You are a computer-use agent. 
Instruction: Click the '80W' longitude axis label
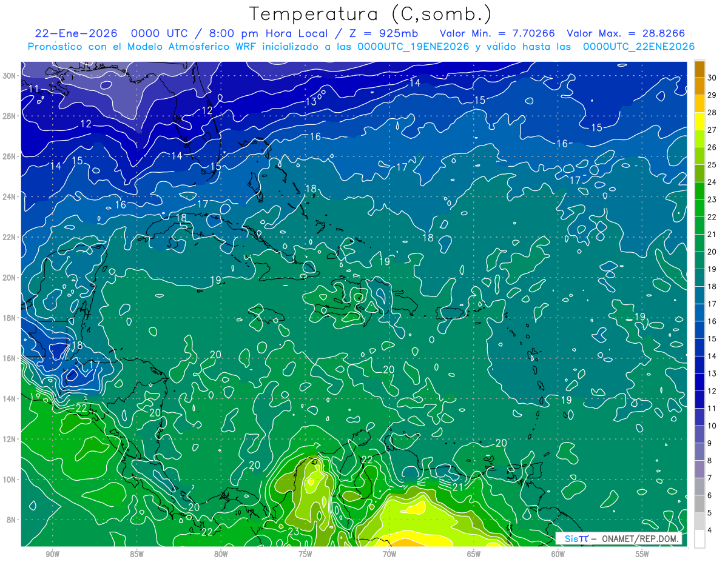[x=221, y=554]
